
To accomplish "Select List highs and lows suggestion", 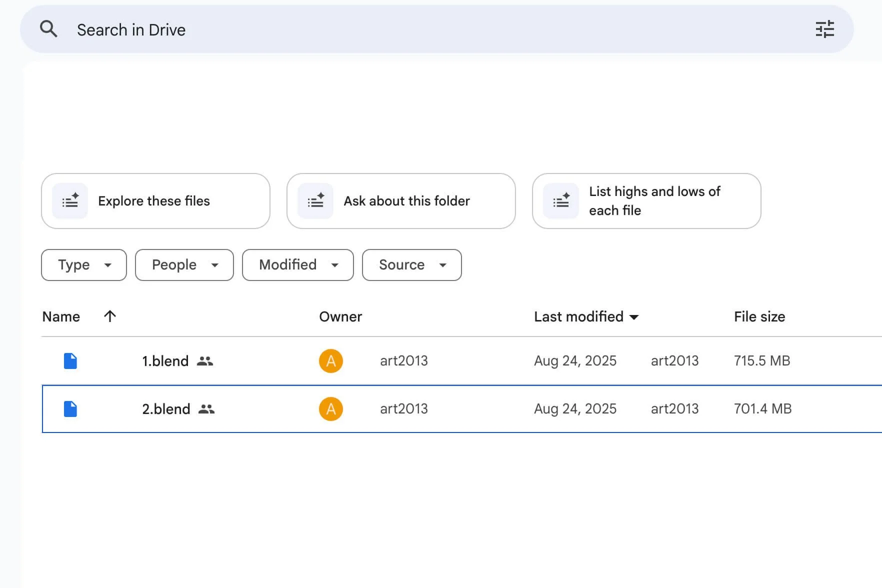I will [646, 201].
